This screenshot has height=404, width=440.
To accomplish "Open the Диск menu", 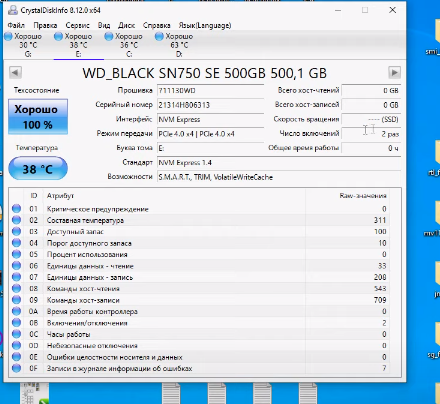I will pyautogui.click(x=126, y=25).
